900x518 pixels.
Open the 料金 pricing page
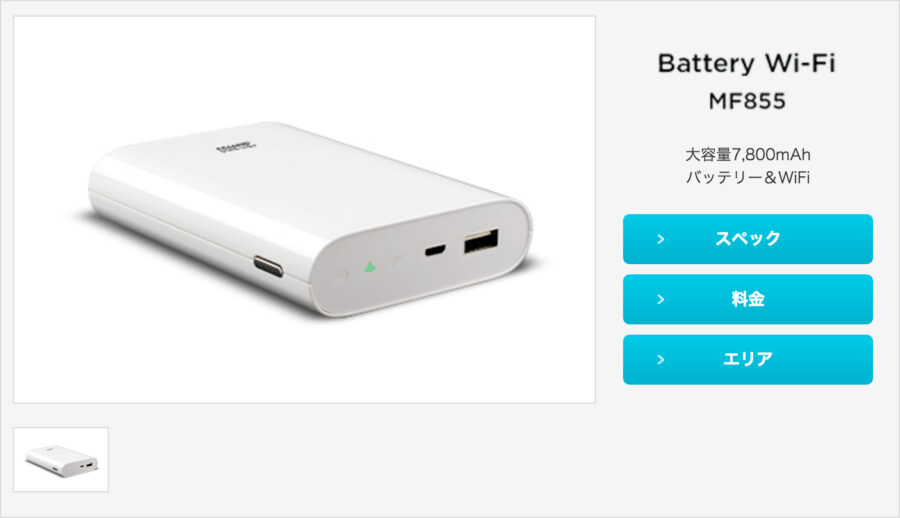tap(747, 299)
